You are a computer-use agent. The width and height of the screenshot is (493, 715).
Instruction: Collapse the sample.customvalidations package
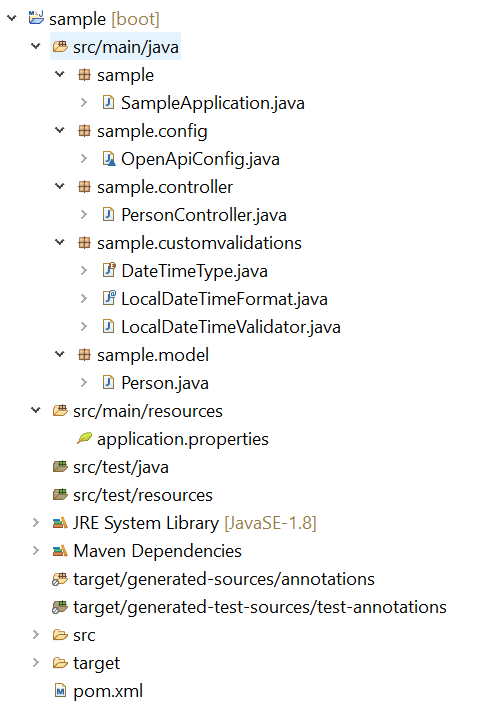[x=60, y=242]
